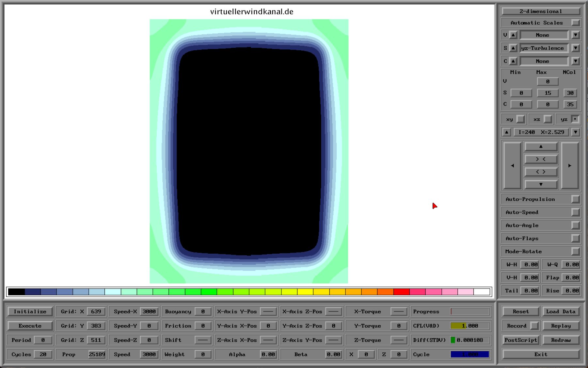Pan view up with the up arrow

coord(541,147)
